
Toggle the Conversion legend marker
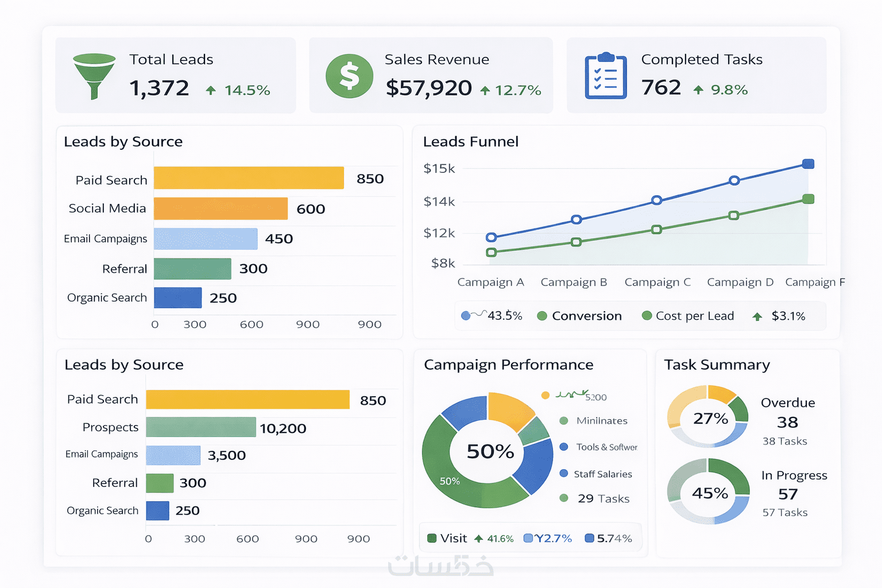pyautogui.click(x=541, y=316)
